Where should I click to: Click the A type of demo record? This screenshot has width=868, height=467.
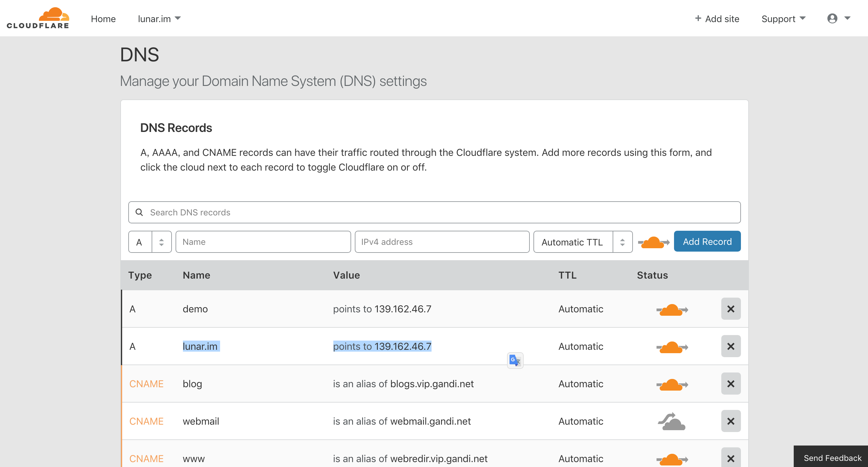pos(132,309)
